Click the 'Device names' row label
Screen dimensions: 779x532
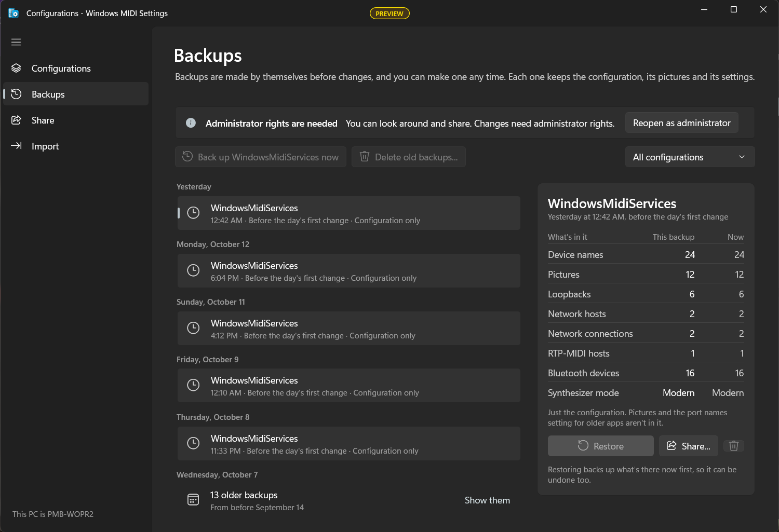575,255
